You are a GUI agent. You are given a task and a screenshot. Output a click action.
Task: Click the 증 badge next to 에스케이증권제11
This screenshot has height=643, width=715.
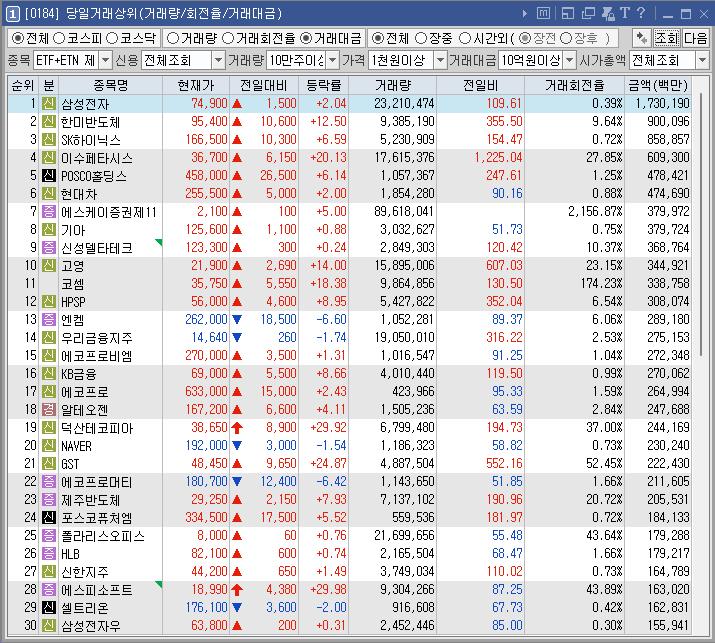(x=49, y=212)
